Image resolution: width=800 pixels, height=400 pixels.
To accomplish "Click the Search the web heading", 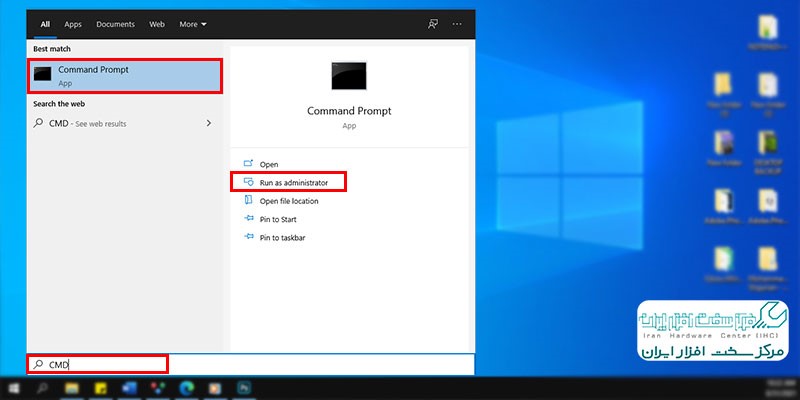I will coord(59,104).
